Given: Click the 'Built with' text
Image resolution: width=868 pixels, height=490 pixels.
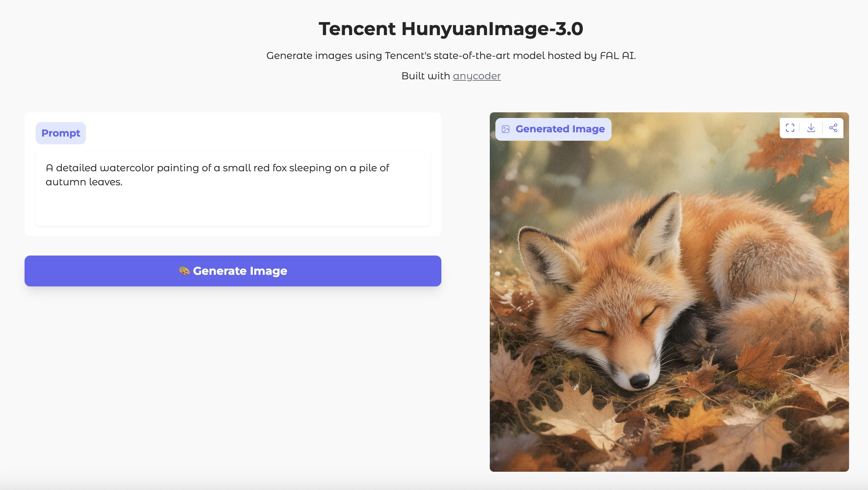Looking at the screenshot, I should pos(425,76).
